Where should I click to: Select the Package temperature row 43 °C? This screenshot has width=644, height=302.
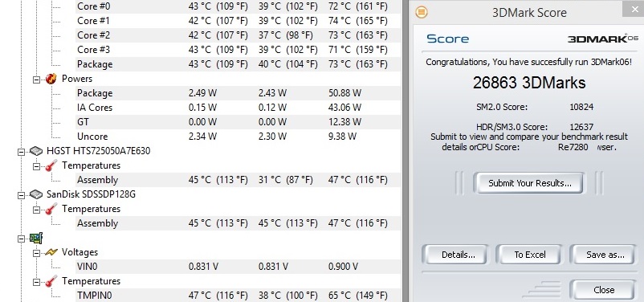point(238,64)
